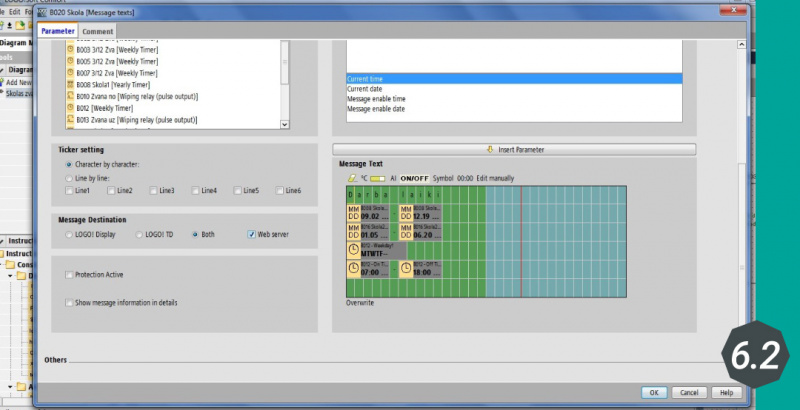Click the clock icon beside 07:00 on-time
The width and height of the screenshot is (800, 410).
(353, 269)
